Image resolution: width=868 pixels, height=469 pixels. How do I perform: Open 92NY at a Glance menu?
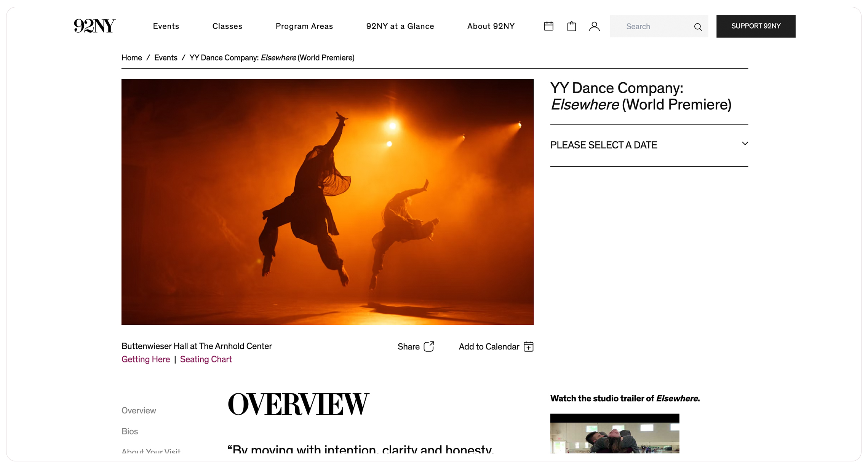(400, 26)
